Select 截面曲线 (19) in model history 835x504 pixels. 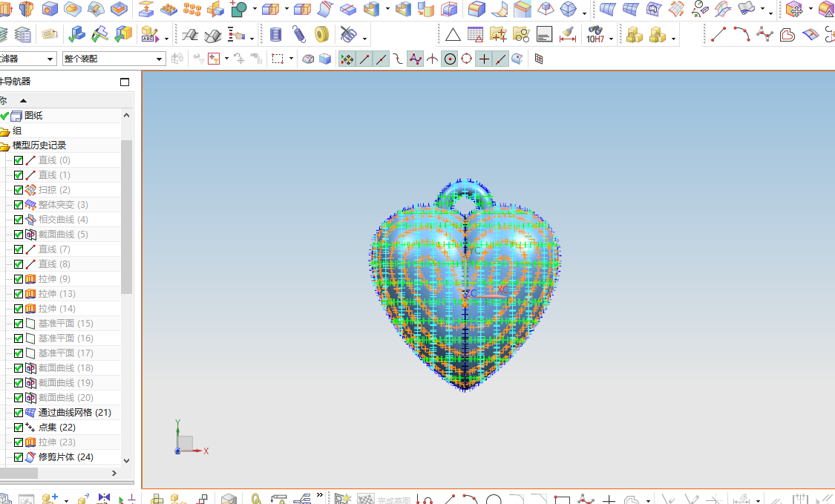click(65, 383)
